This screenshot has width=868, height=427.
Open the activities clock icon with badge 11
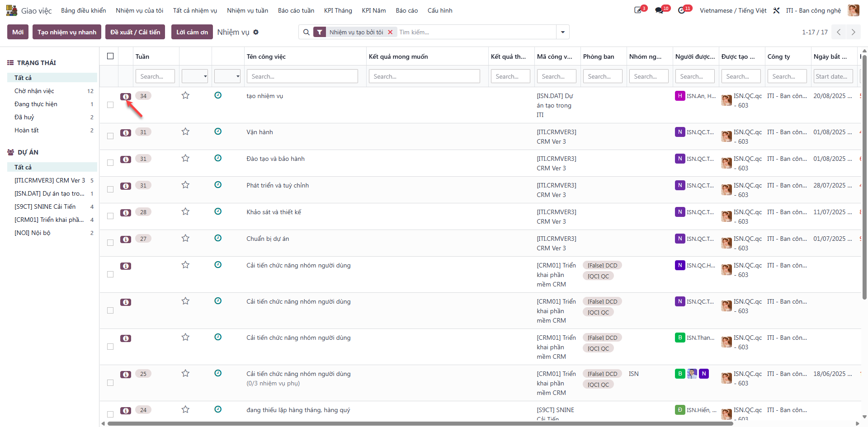coord(682,10)
